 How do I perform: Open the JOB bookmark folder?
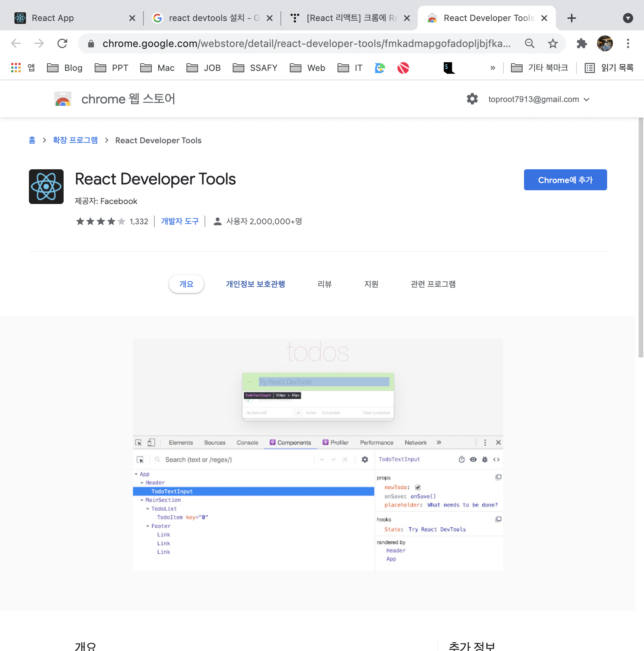pyautogui.click(x=203, y=68)
